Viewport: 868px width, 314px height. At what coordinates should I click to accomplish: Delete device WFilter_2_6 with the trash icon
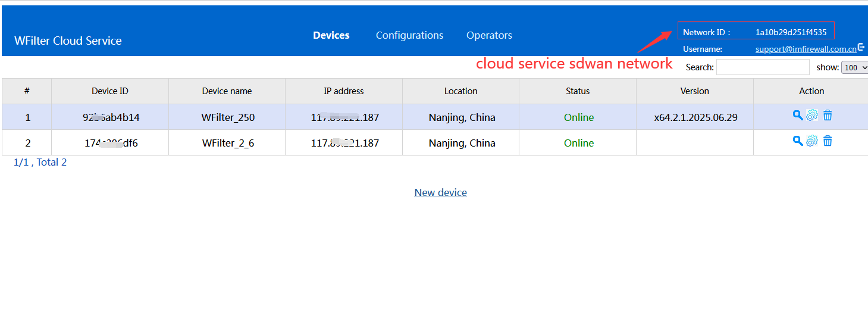coord(828,141)
